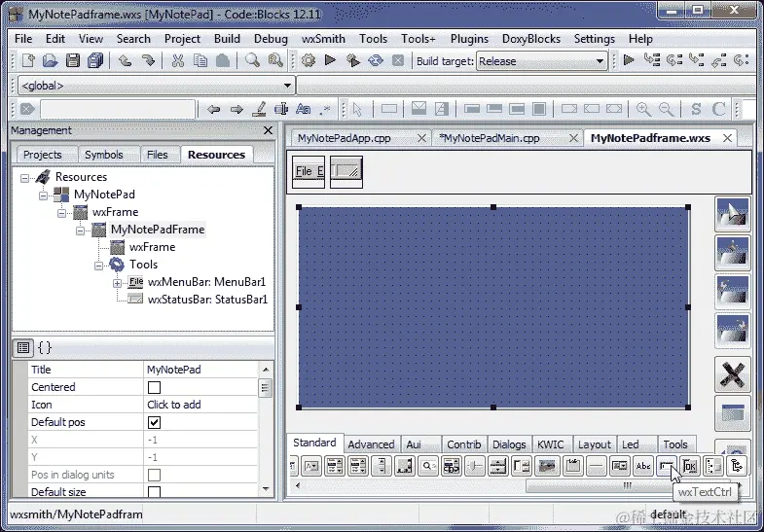
Task: Close the Management panel
Action: 268,130
